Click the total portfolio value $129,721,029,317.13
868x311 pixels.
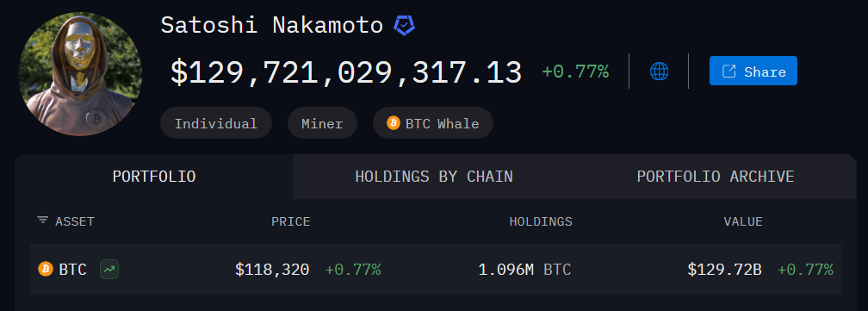(346, 72)
